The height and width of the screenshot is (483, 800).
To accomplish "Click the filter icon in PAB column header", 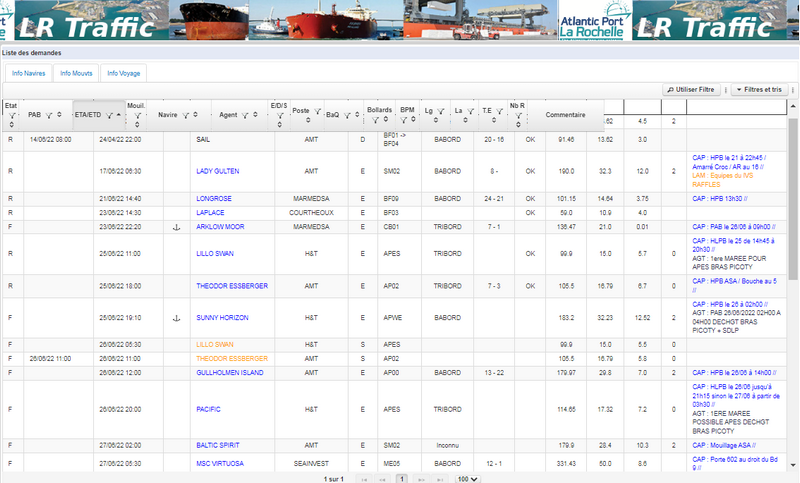I will point(50,115).
